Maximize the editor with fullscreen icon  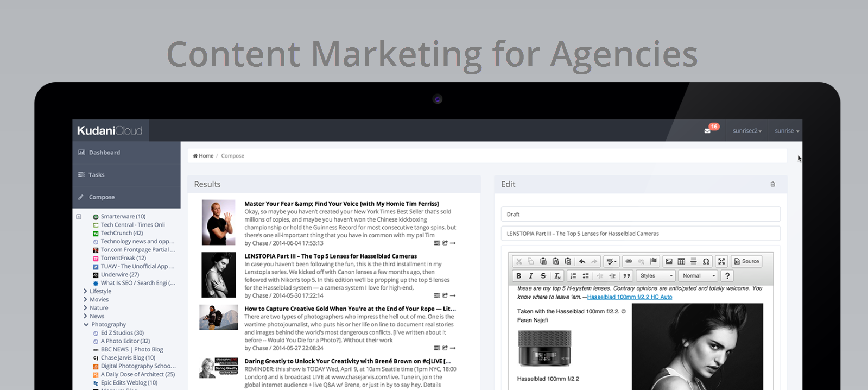pyautogui.click(x=721, y=261)
